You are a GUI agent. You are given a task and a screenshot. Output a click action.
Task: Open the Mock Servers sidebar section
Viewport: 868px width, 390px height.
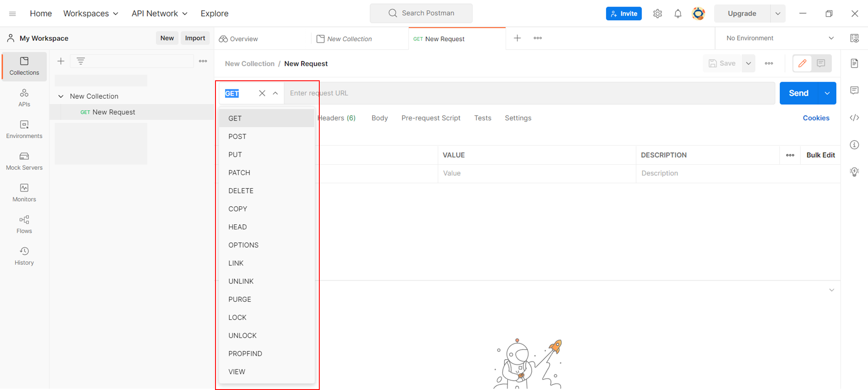(24, 162)
